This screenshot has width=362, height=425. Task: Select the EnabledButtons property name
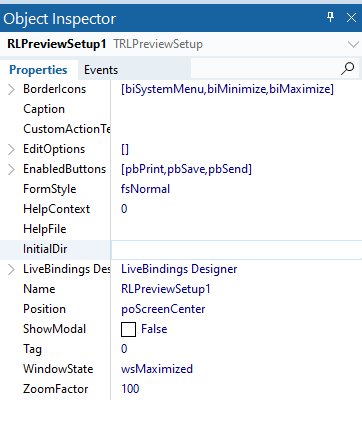64,169
